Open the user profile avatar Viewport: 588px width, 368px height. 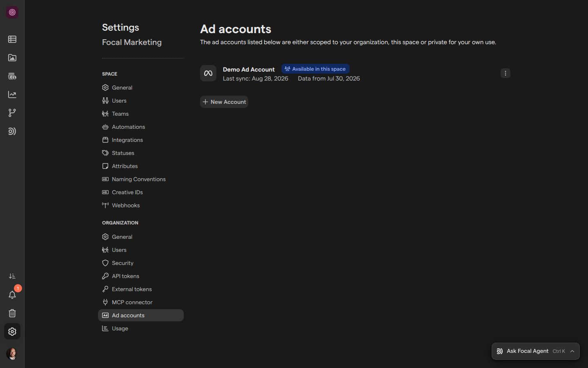click(12, 354)
